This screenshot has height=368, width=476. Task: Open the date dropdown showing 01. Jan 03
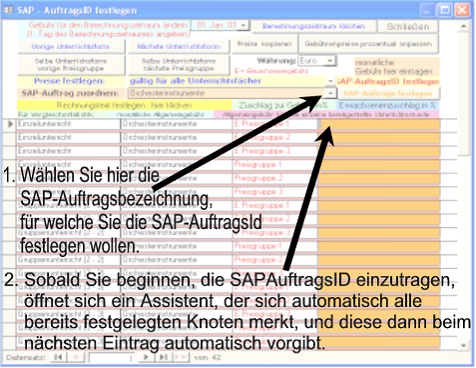tap(244, 26)
